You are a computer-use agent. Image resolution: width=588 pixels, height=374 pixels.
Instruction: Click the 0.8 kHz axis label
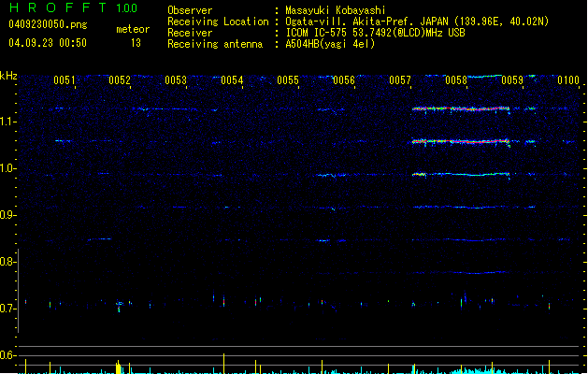click(x=7, y=262)
